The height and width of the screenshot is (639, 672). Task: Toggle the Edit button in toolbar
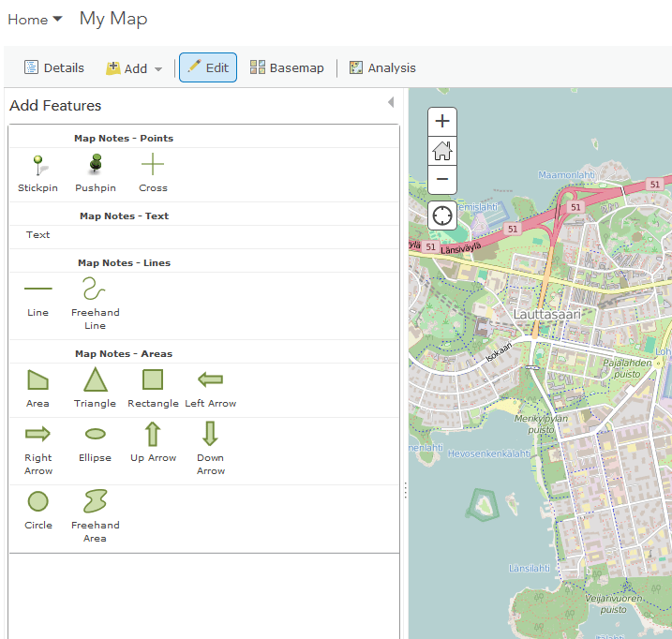208,68
